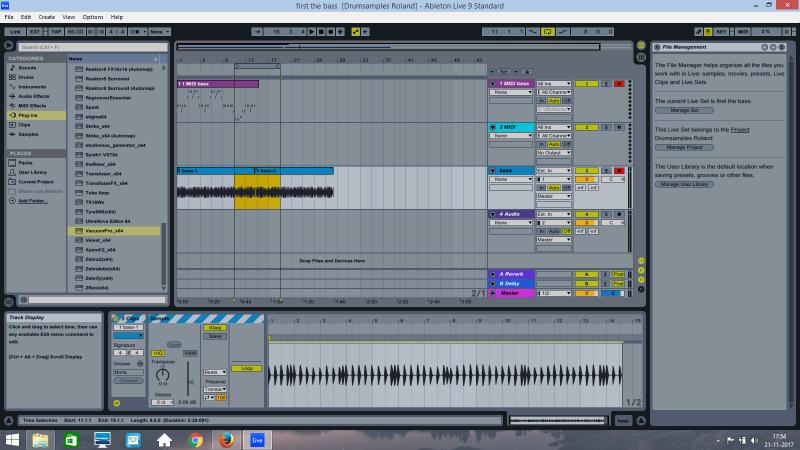Toggle the yellow Loop switch in transport
This screenshot has height=450, width=800.
547,32
